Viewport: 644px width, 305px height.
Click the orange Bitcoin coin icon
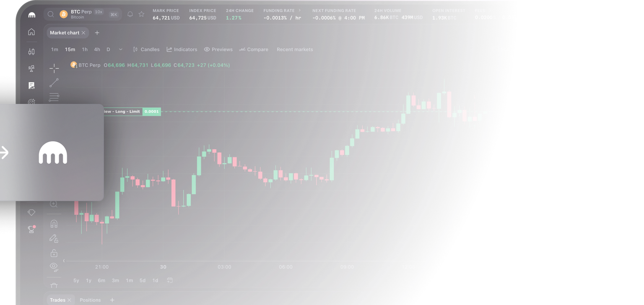[64, 14]
